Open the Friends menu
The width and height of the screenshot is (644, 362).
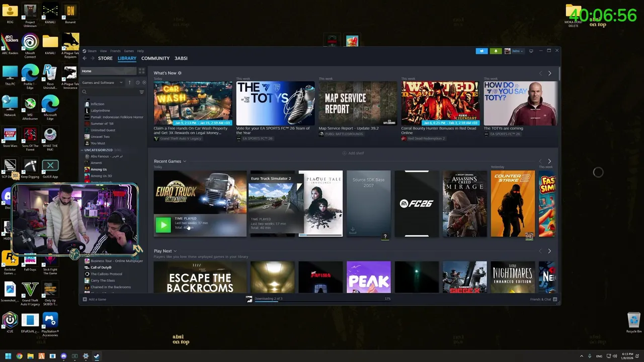(x=115, y=51)
